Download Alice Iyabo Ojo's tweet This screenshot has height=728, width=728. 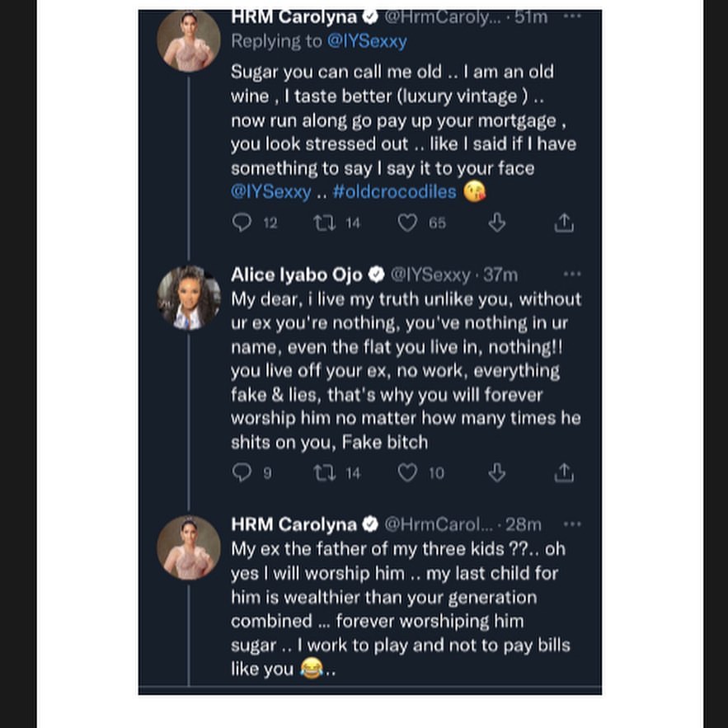(496, 472)
